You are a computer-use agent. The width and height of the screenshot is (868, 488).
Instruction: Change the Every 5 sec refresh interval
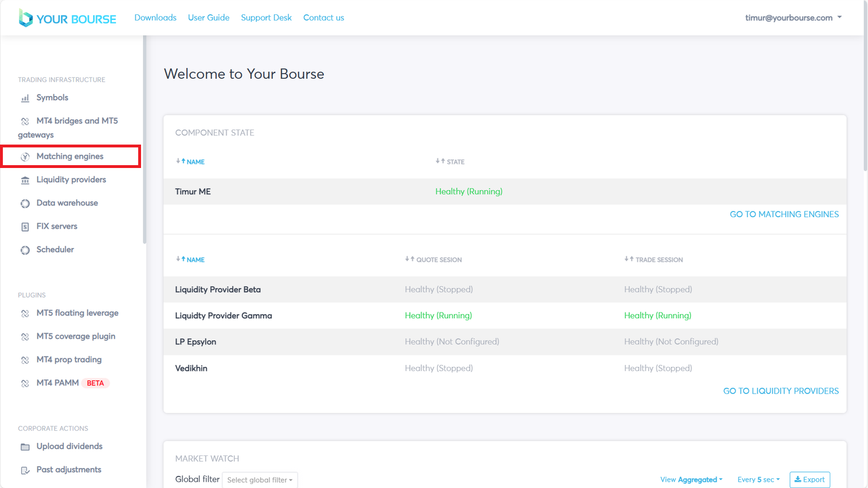tap(758, 479)
